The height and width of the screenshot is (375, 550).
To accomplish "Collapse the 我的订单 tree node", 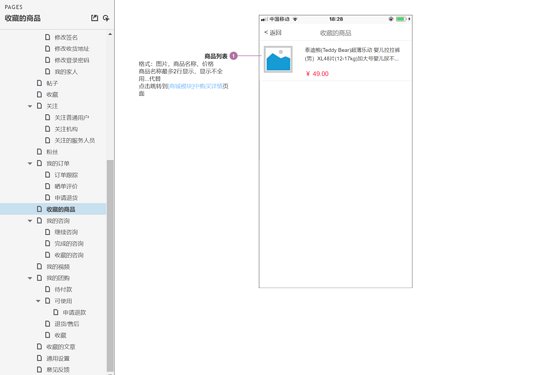I will (x=30, y=163).
